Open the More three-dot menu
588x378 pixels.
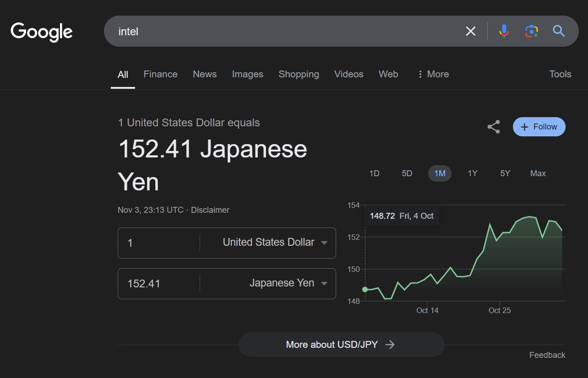pyautogui.click(x=433, y=74)
